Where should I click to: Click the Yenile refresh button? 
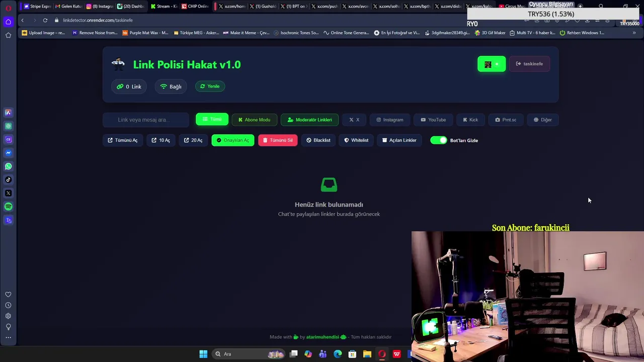[x=210, y=86]
